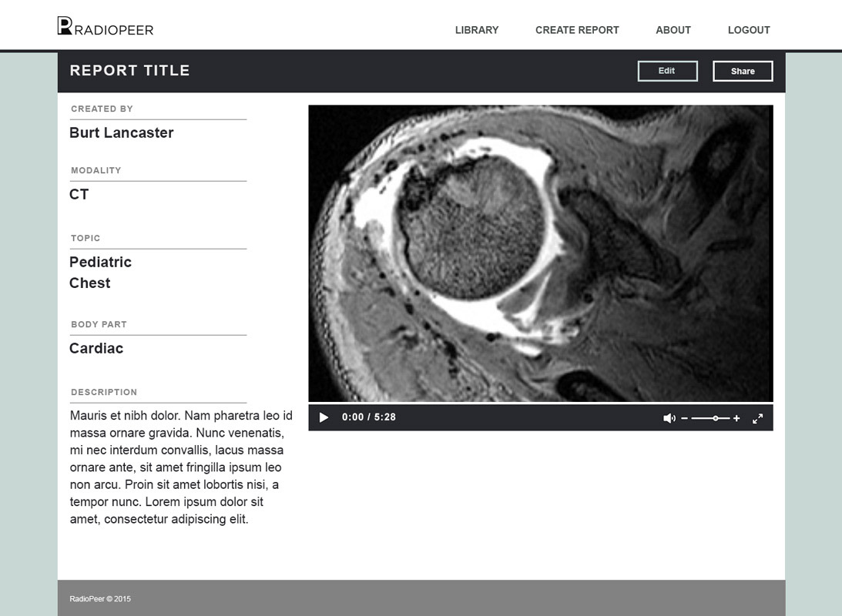Decrease volume with the minus icon
The height and width of the screenshot is (616, 842).
[684, 418]
